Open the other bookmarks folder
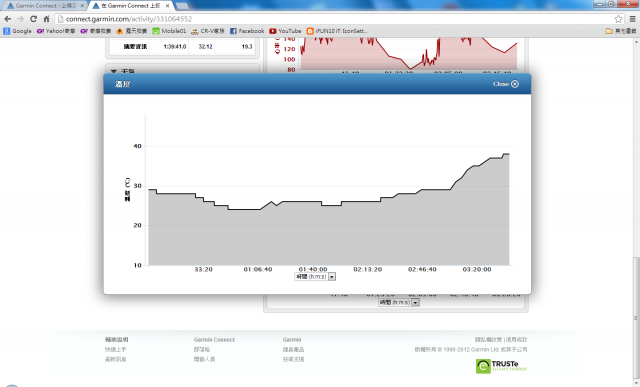The height and width of the screenshot is (387, 640). [x=621, y=31]
